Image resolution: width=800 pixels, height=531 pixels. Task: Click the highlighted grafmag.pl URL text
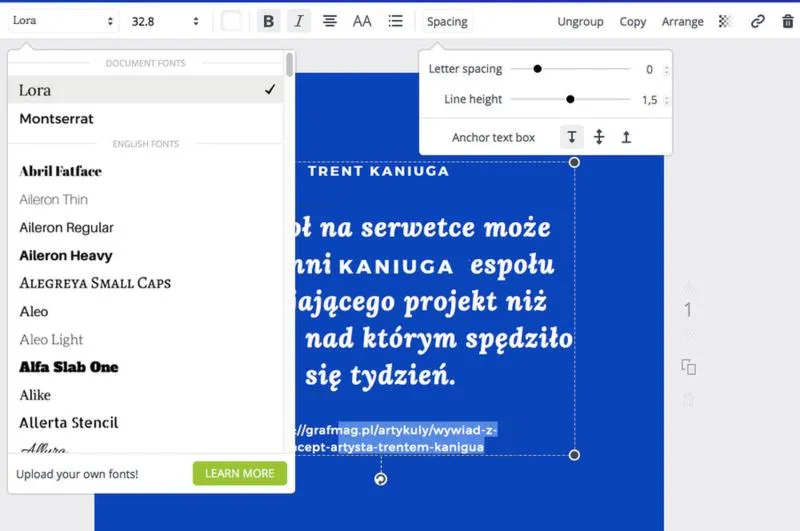click(395, 438)
